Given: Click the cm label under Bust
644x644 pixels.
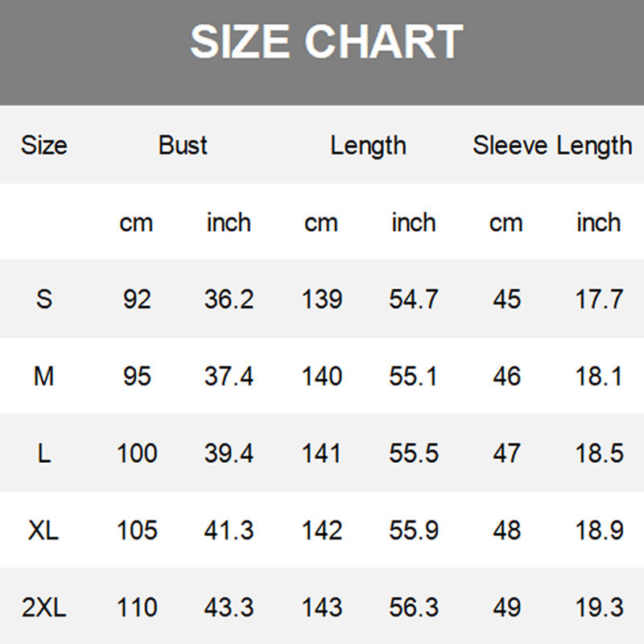Looking at the screenshot, I should pos(136,223).
